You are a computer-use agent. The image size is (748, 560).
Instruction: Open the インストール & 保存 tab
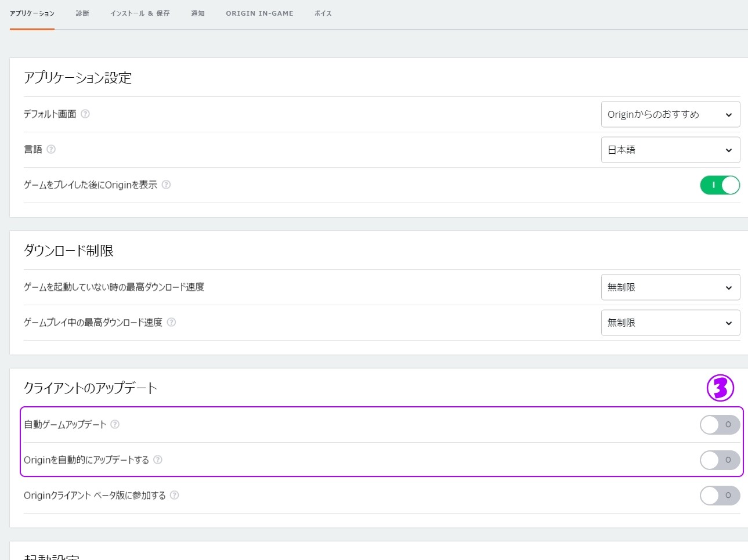coord(140,13)
